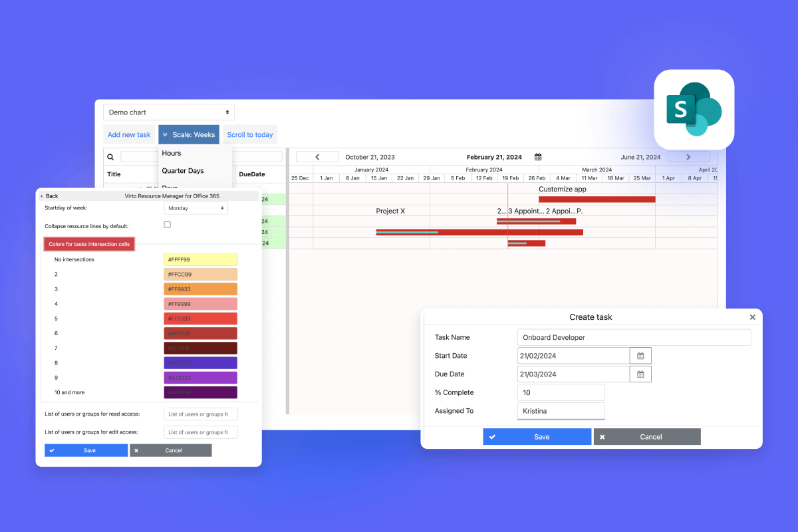Click the edit access users input field
This screenshot has width=798, height=532.
(201, 432)
